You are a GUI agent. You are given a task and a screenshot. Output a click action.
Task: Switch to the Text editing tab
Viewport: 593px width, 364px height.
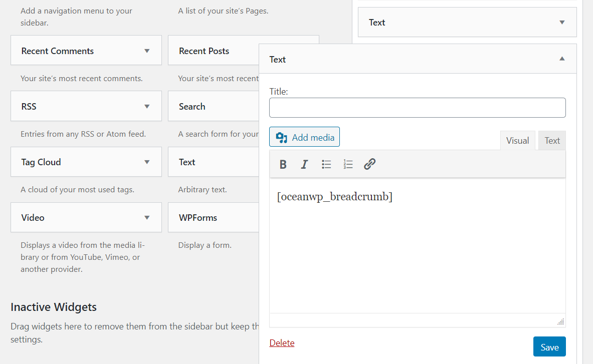click(x=551, y=140)
